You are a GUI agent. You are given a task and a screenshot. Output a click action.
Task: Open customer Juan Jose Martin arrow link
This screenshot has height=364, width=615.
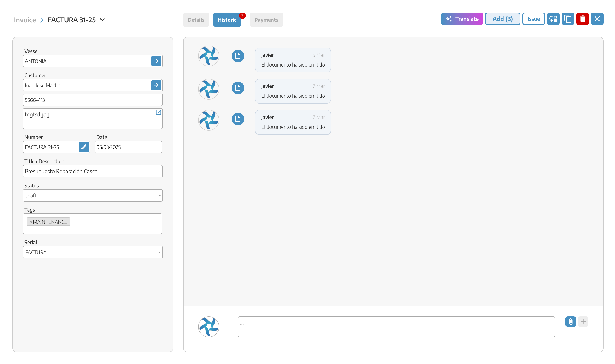[x=156, y=85]
